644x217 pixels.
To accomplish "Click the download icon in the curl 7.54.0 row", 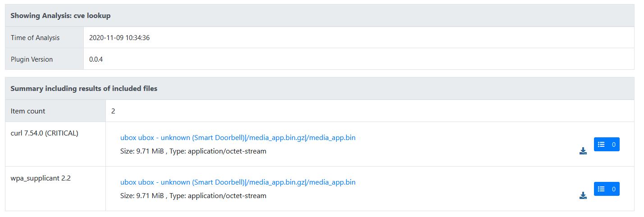I will tap(583, 151).
